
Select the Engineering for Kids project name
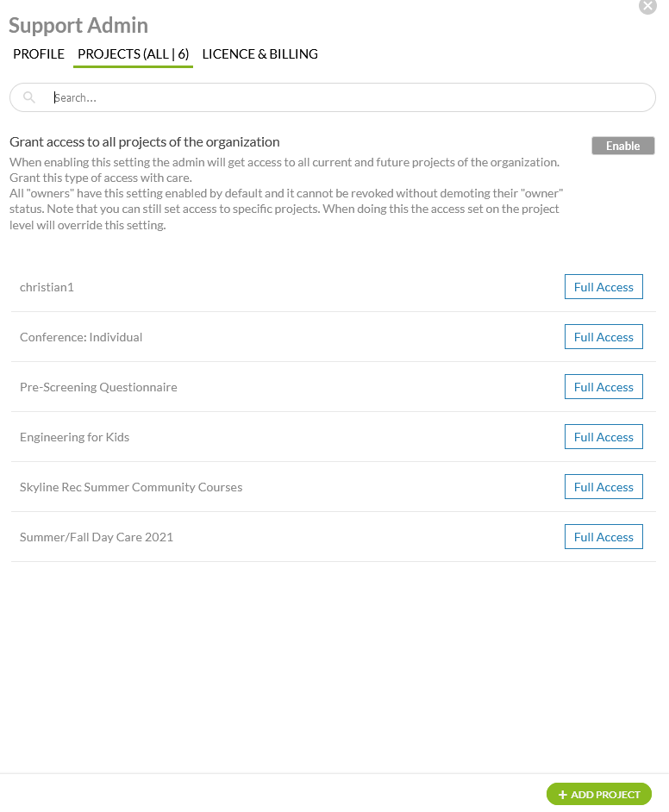coord(74,437)
